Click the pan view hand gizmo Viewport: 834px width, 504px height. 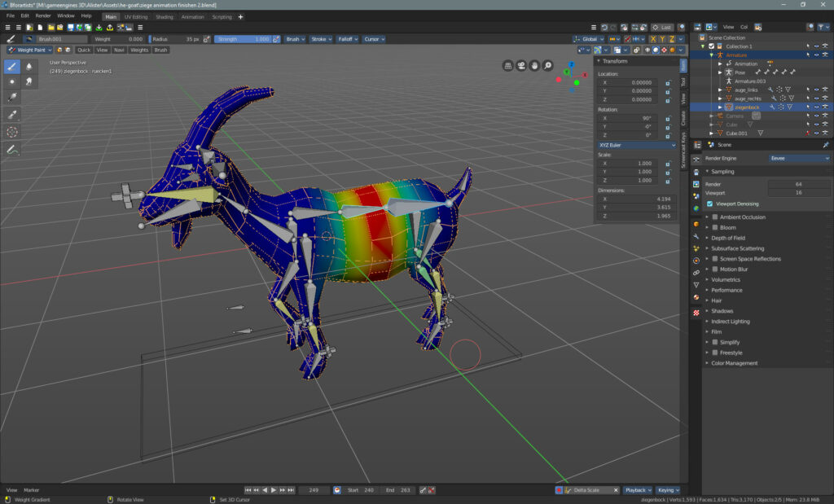(534, 65)
